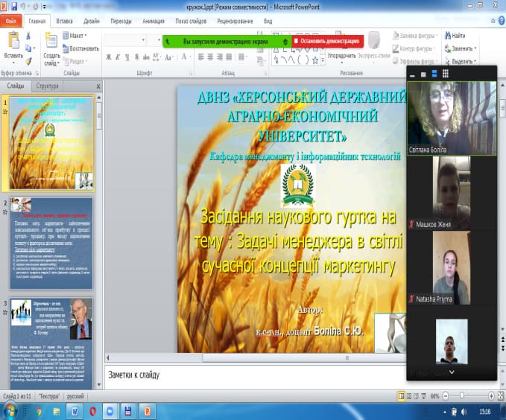Open the Контур фигуры shape outline dropdown

(x=414, y=48)
